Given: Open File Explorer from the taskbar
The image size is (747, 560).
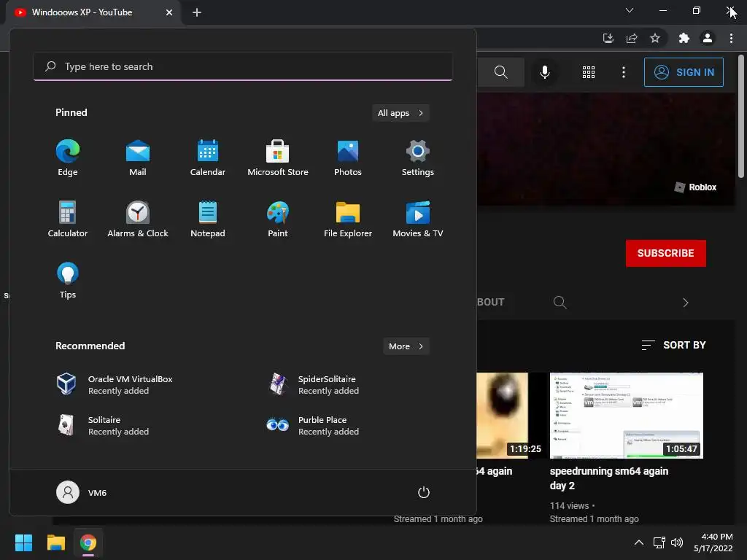Looking at the screenshot, I should [x=55, y=542].
